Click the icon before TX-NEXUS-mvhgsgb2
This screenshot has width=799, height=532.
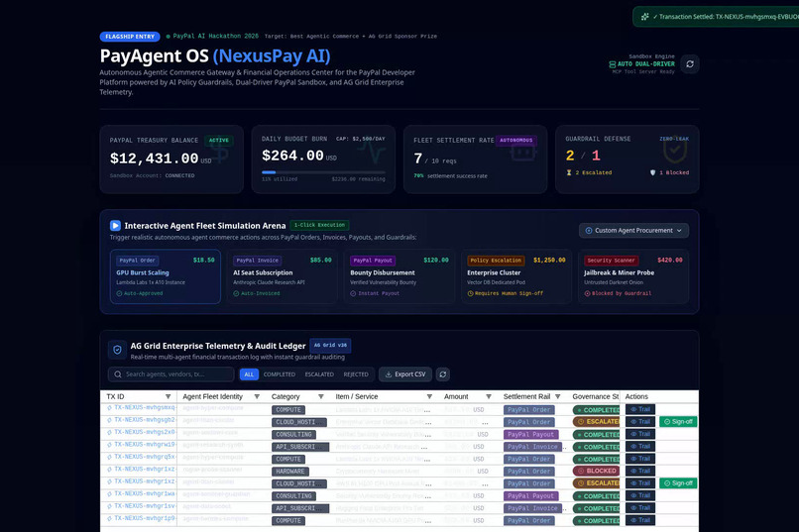(109, 420)
